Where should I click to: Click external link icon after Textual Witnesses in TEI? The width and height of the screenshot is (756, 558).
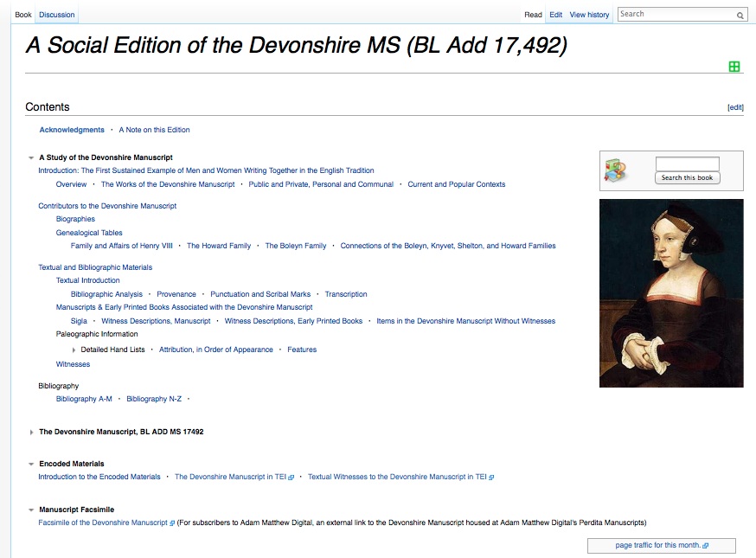pos(491,478)
